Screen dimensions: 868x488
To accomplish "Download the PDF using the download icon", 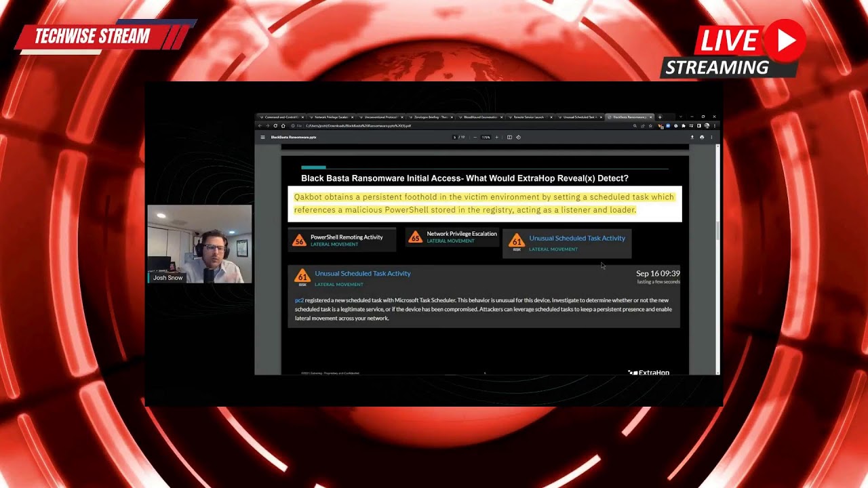I will point(692,137).
